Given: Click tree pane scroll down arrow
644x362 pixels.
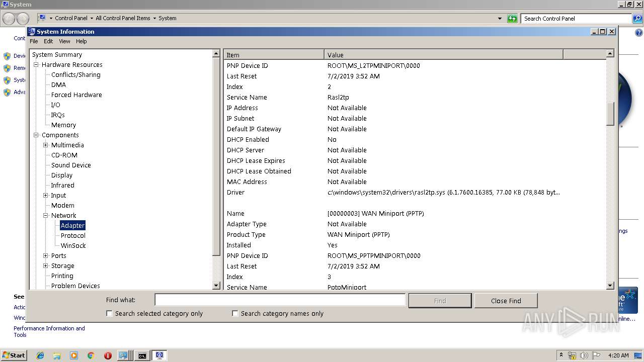Looking at the screenshot, I should (216, 286).
